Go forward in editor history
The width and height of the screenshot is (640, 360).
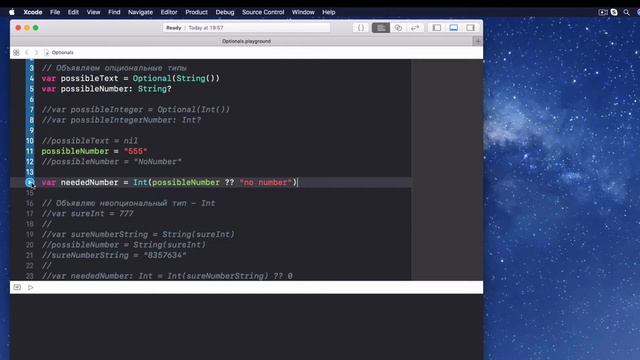[36, 53]
